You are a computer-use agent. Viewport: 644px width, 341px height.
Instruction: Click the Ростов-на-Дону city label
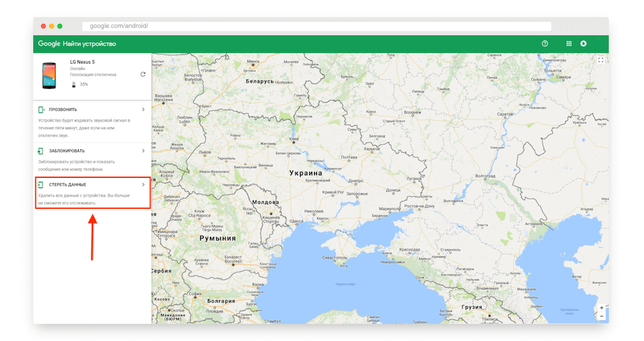tap(419, 206)
